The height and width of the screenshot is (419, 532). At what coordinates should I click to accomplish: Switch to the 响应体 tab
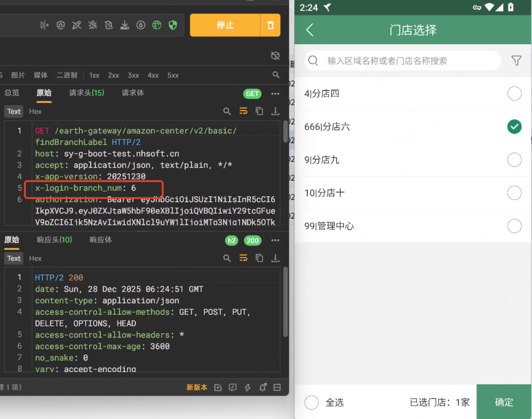pyautogui.click(x=101, y=240)
